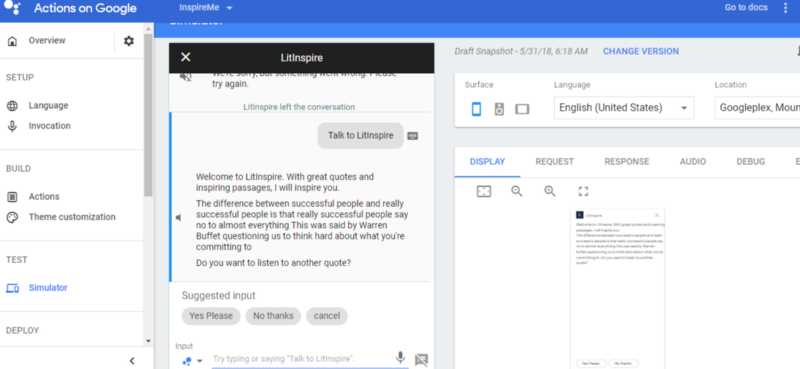Open the Go to docs link
The image size is (800, 369).
tap(746, 8)
